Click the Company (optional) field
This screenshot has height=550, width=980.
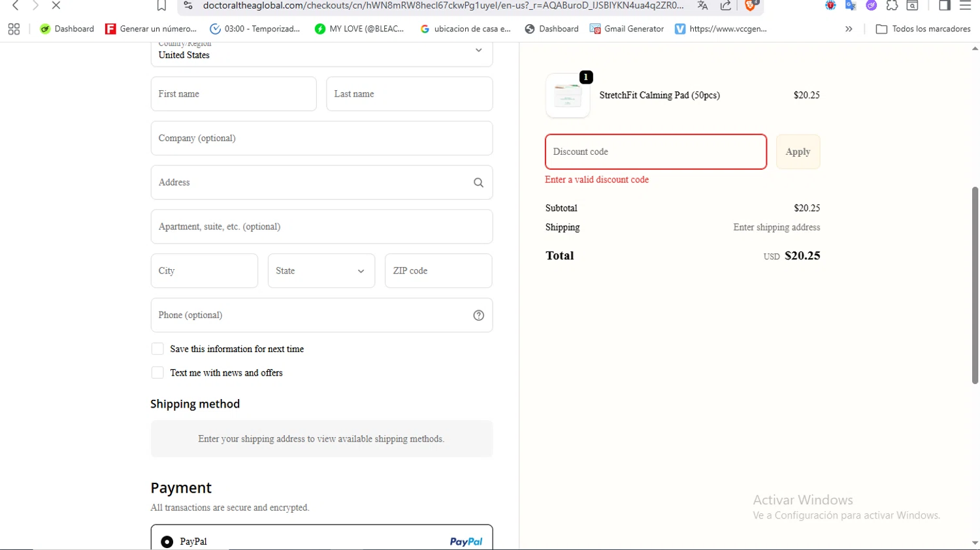[321, 138]
